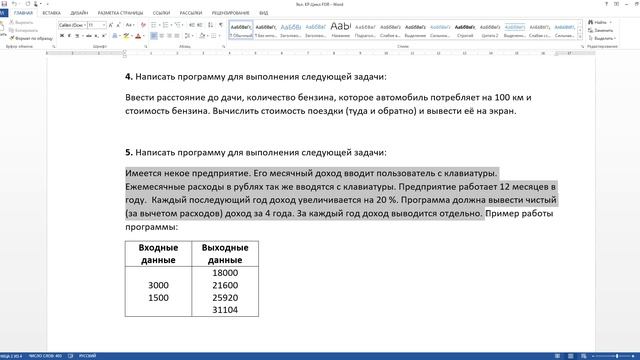Toggle Italic (К) formatting
Screen dimensions: 640x360
(69, 36)
